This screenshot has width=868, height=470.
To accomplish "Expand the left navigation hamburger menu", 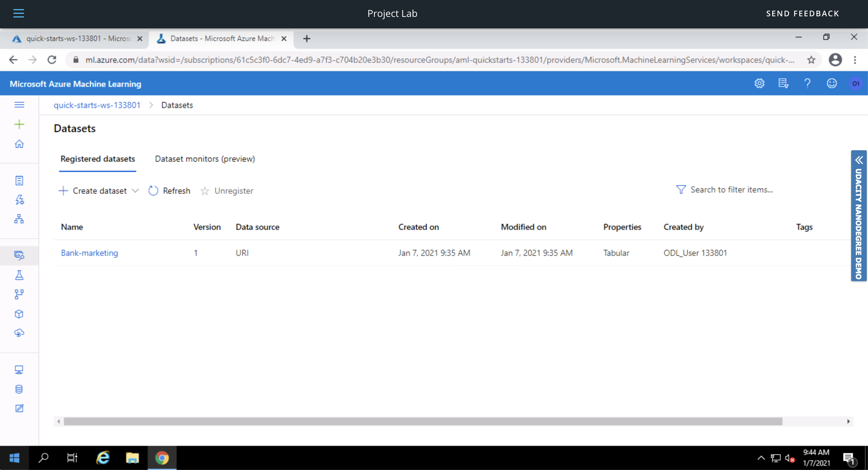I will coord(19,105).
